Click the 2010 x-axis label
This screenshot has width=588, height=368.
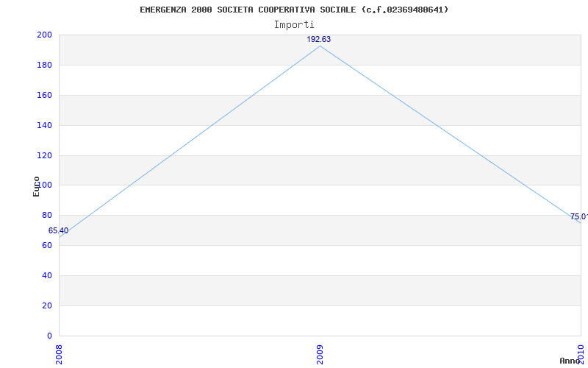click(x=581, y=355)
